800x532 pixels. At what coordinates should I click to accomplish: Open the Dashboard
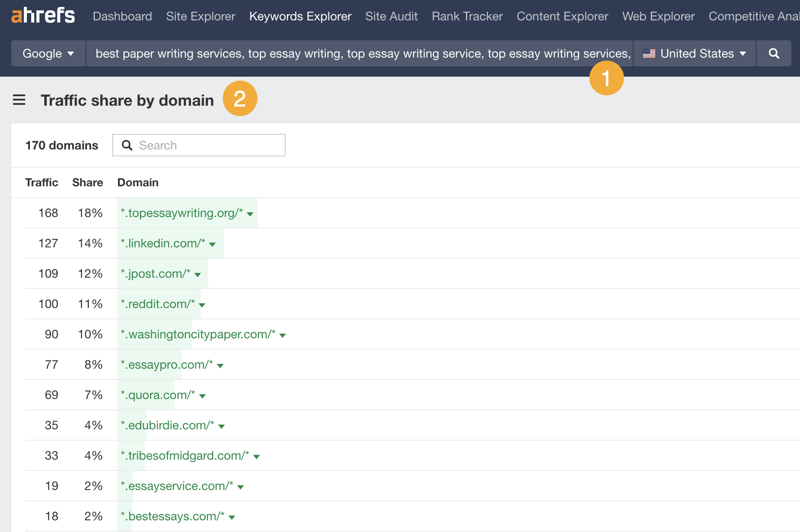pyautogui.click(x=122, y=16)
